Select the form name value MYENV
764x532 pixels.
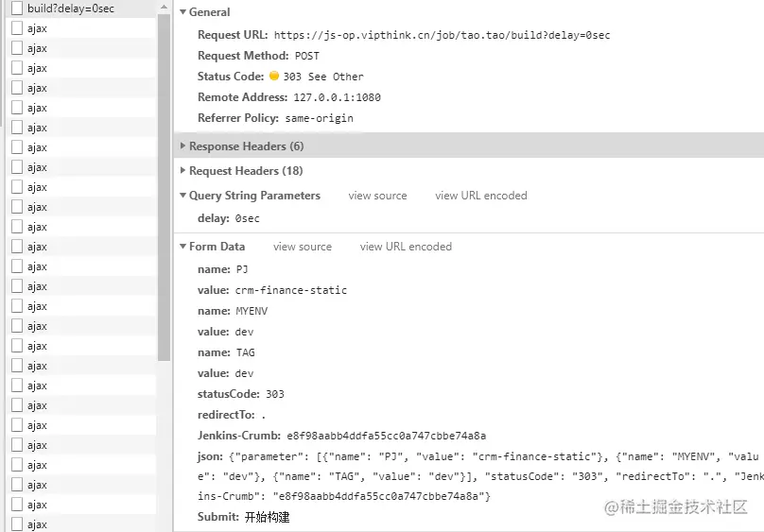[x=252, y=311]
